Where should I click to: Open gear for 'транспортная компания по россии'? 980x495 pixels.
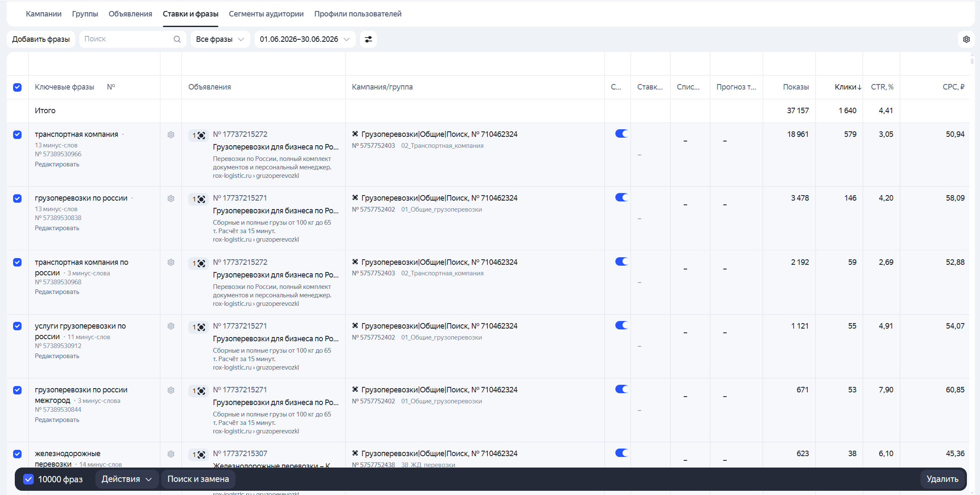171,262
